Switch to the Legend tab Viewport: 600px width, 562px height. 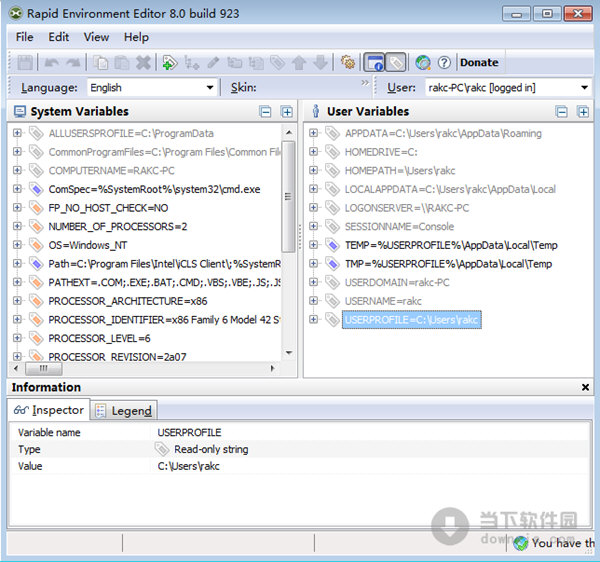(x=124, y=411)
